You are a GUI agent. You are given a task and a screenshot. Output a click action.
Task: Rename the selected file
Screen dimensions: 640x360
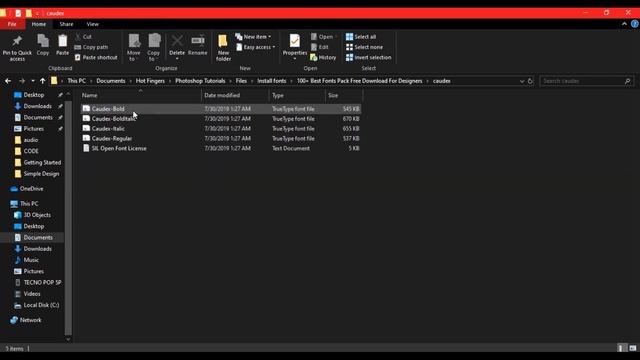click(198, 45)
